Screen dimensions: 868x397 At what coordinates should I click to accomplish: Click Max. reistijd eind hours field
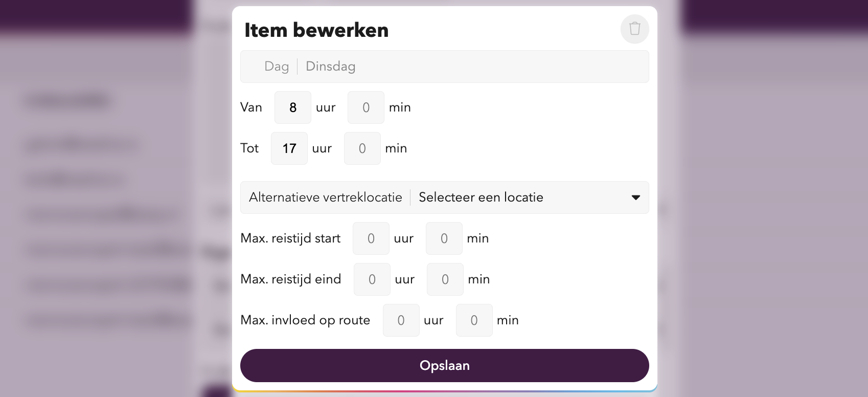(x=372, y=279)
